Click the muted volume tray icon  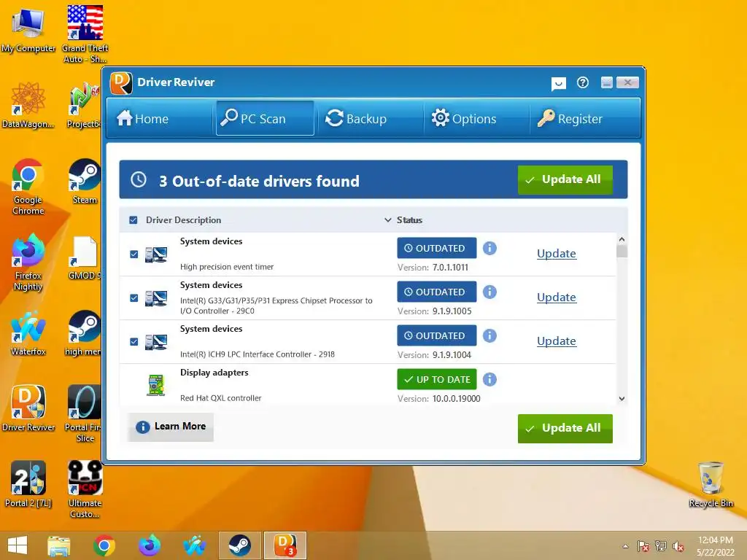(x=678, y=546)
